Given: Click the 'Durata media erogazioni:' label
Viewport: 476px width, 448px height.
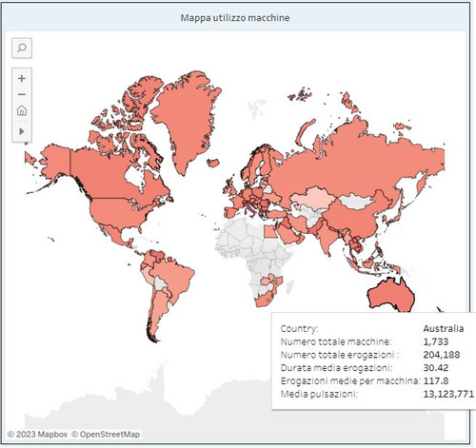Looking at the screenshot, I should click(336, 368).
